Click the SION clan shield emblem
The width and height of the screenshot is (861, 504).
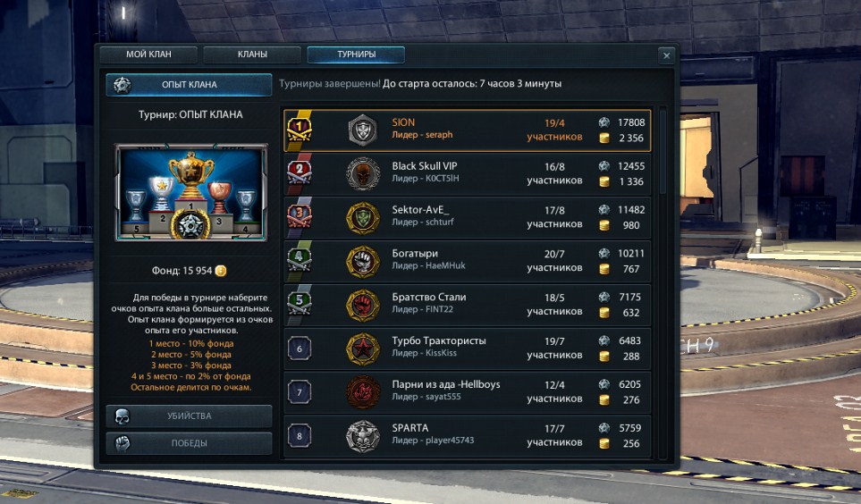(362, 130)
